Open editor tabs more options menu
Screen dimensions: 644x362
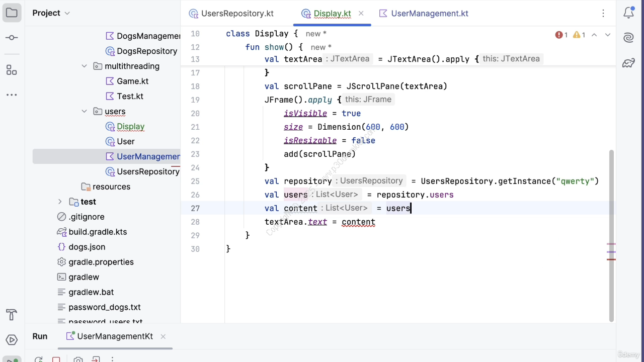coord(603,14)
